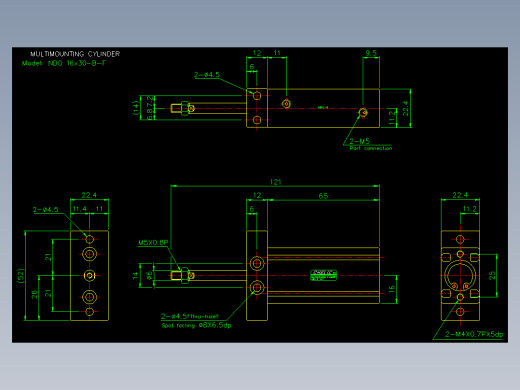
Task: Select the M5X0.8P thread callout
Action: [x=153, y=243]
